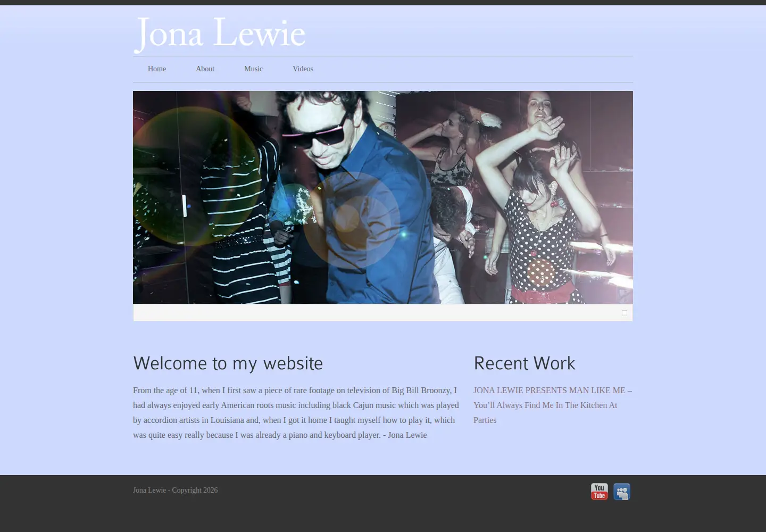Image resolution: width=766 pixels, height=532 pixels.
Task: Click the Jona Lewie copyright 2026 text
Action: [176, 491]
